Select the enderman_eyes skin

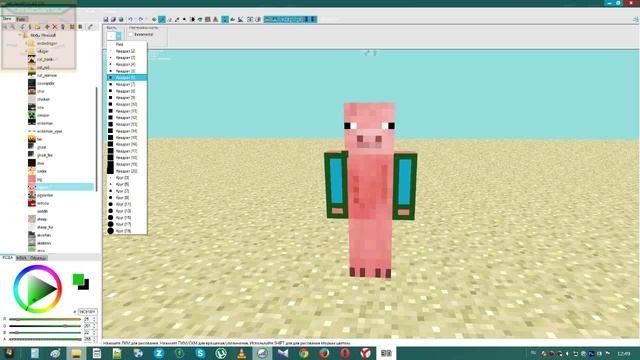click(x=49, y=131)
